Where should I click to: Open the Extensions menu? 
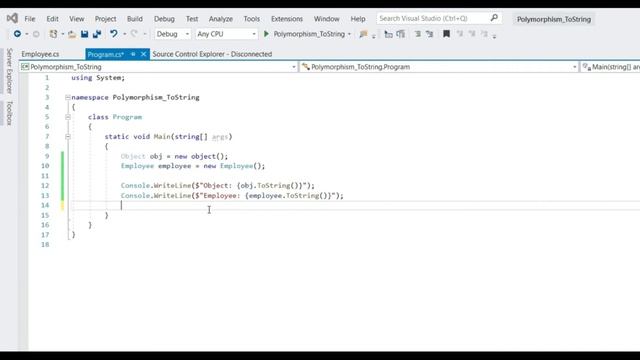coord(287,19)
